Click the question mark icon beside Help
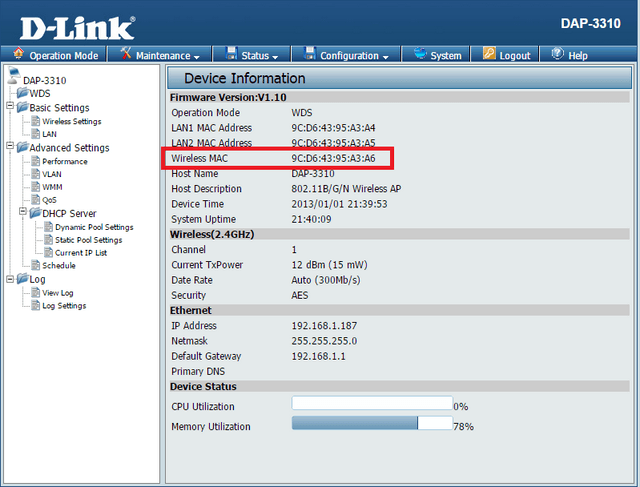Screen dimensions: 640x487 pos(558,53)
